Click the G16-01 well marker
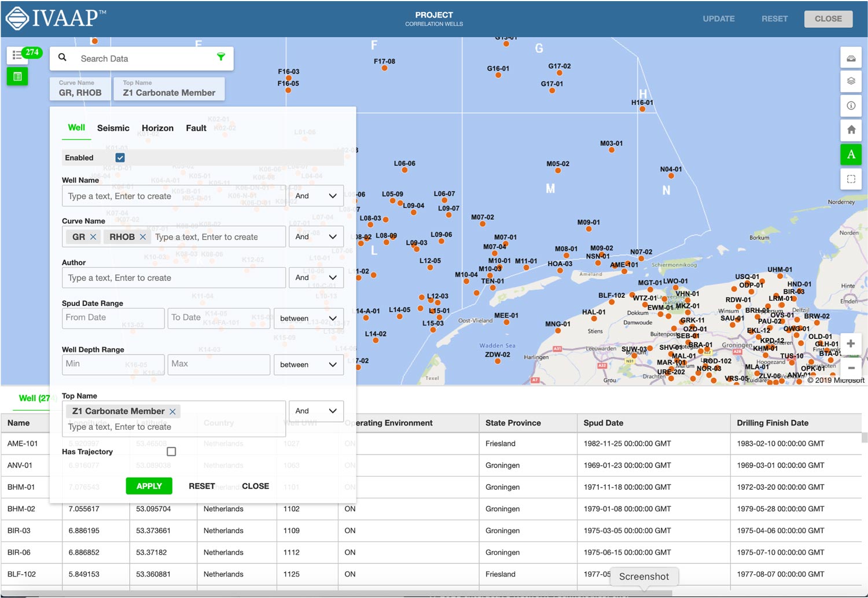The width and height of the screenshot is (868, 598). click(x=498, y=76)
